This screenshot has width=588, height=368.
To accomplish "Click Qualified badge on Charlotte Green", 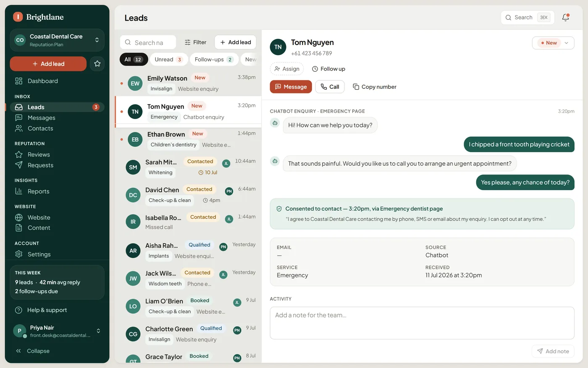I will (x=211, y=328).
